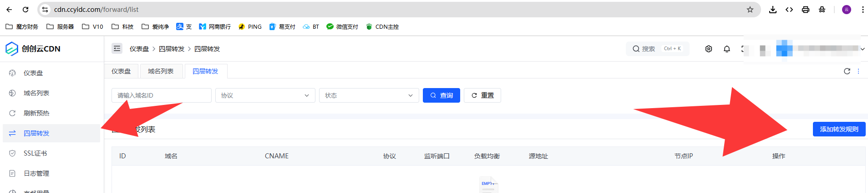Viewport: 868px width, 193px height.
Task: Open the tab bar more options icon
Action: [x=859, y=71]
